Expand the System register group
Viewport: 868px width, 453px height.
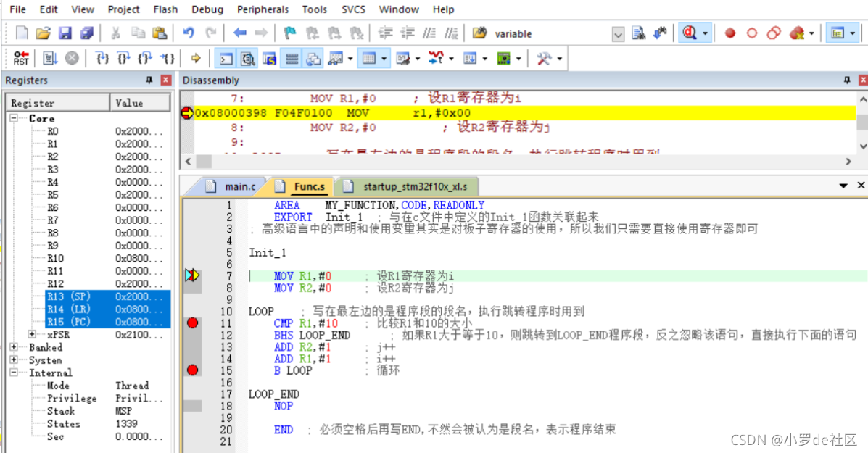pos(14,360)
